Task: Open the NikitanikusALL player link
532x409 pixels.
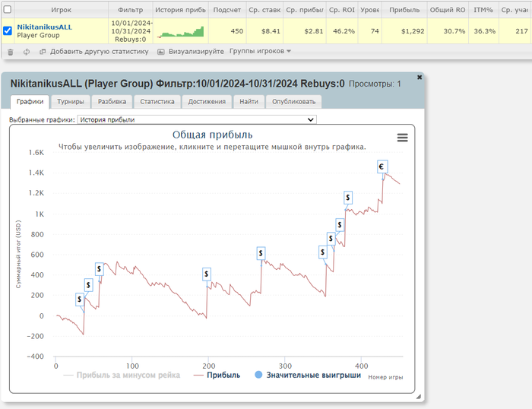Action: point(44,27)
